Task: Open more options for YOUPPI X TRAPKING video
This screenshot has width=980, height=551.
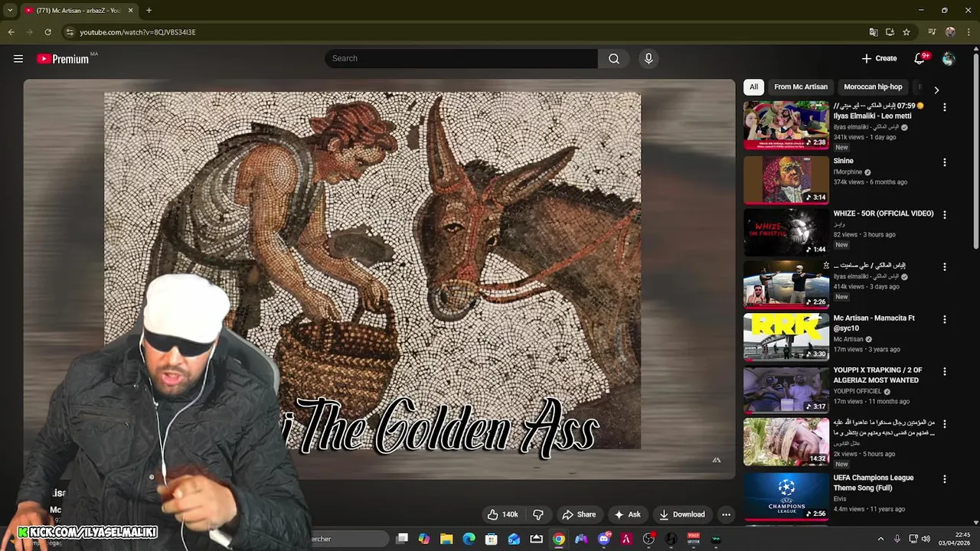Action: pos(945,371)
